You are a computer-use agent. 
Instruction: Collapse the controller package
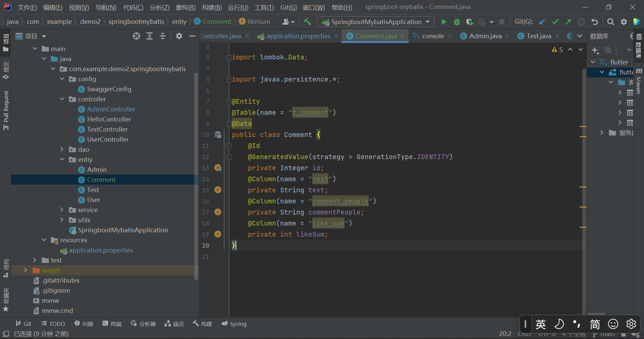pos(62,99)
